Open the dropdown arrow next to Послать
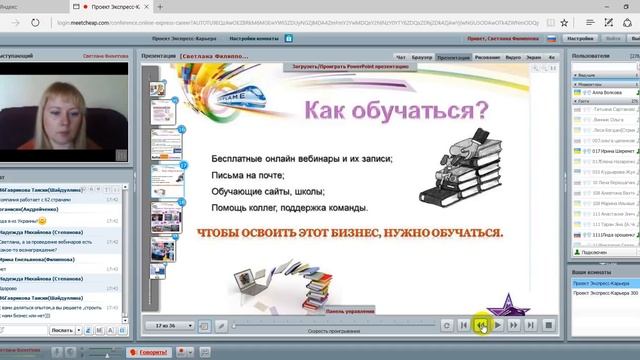640x360 pixels. (x=79, y=330)
